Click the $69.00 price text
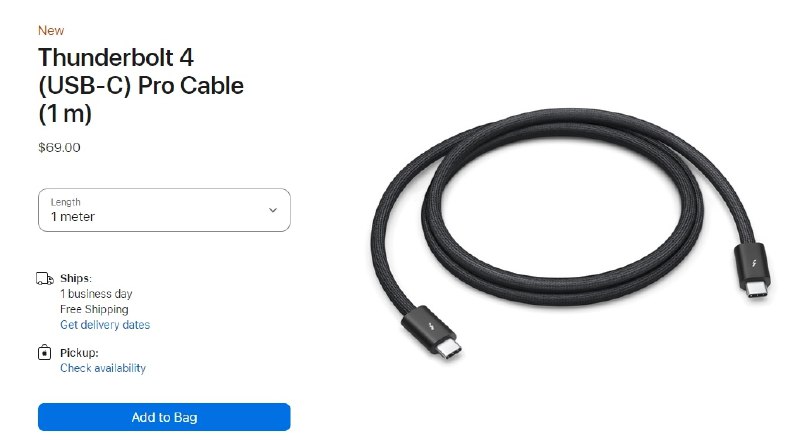The width and height of the screenshot is (800, 445). click(x=59, y=147)
